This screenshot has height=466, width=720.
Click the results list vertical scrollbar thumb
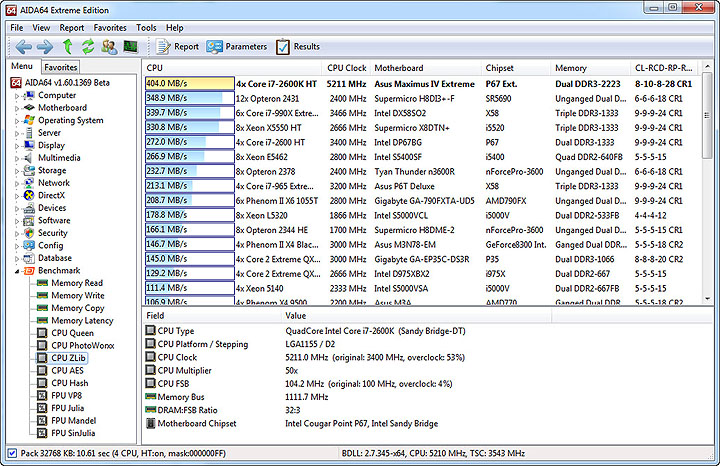pyautogui.click(x=707, y=115)
